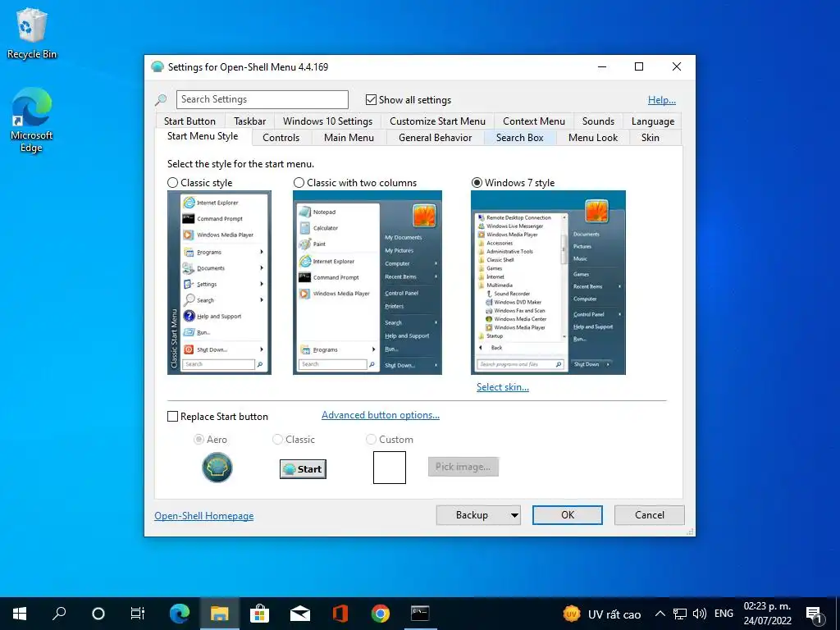Open Windows 10 Settings tab
Viewport: 840px width, 630px height.
click(x=327, y=121)
